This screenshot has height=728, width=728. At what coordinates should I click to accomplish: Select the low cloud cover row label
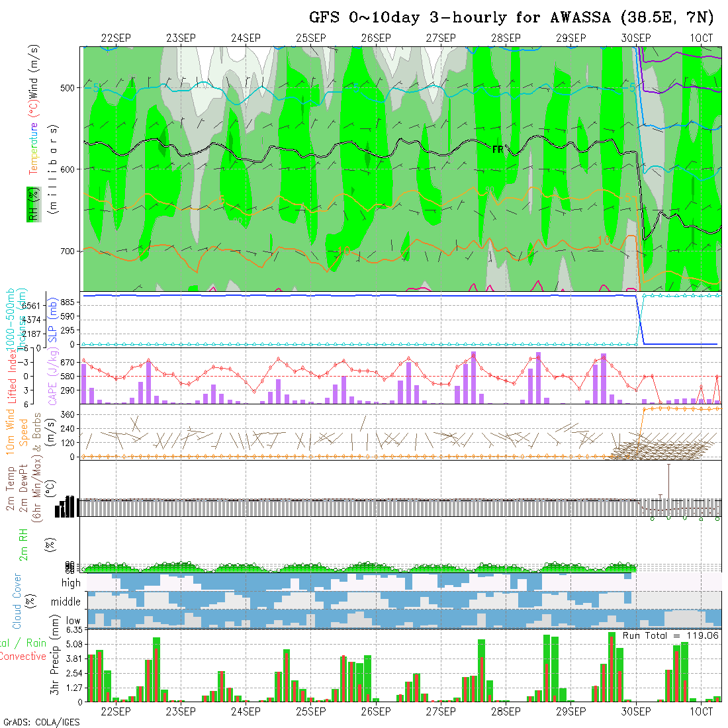pos(73,621)
